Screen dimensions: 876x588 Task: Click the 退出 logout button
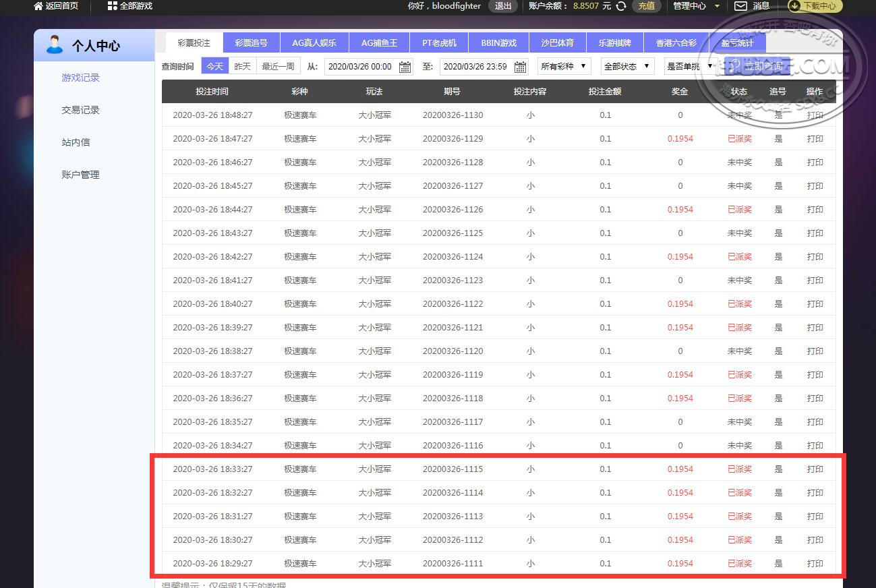coord(503,6)
